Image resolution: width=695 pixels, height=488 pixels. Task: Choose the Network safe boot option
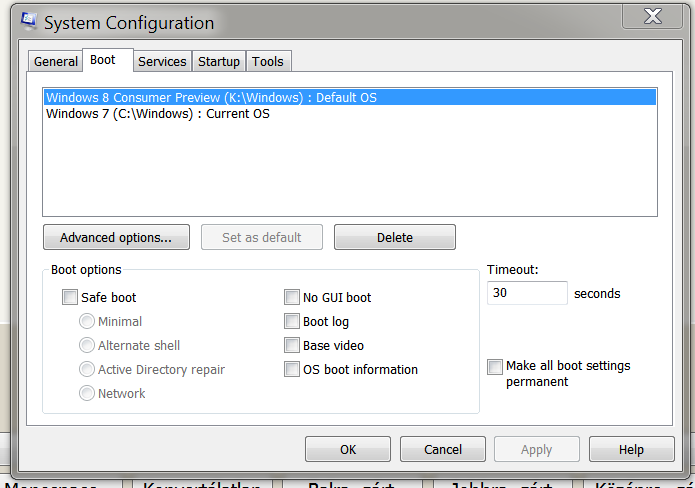(x=87, y=393)
